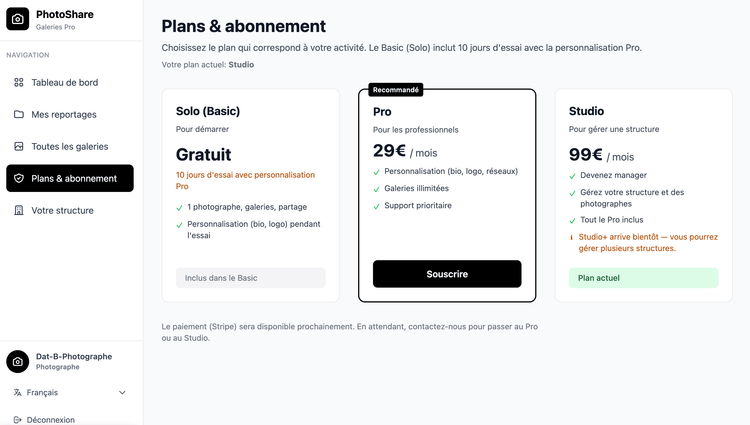The width and height of the screenshot is (750, 425).
Task: Click the Plans & abonnement shield icon
Action: click(19, 178)
